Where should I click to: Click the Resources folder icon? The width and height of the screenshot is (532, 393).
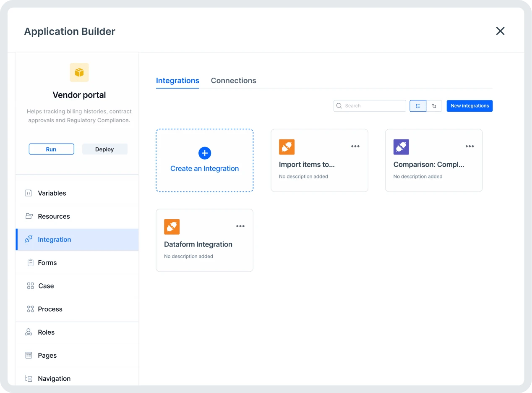[x=29, y=216]
